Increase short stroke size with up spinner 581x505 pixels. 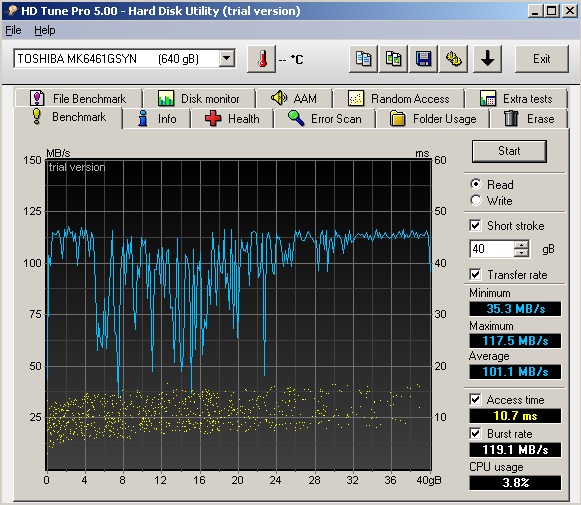coord(521,245)
